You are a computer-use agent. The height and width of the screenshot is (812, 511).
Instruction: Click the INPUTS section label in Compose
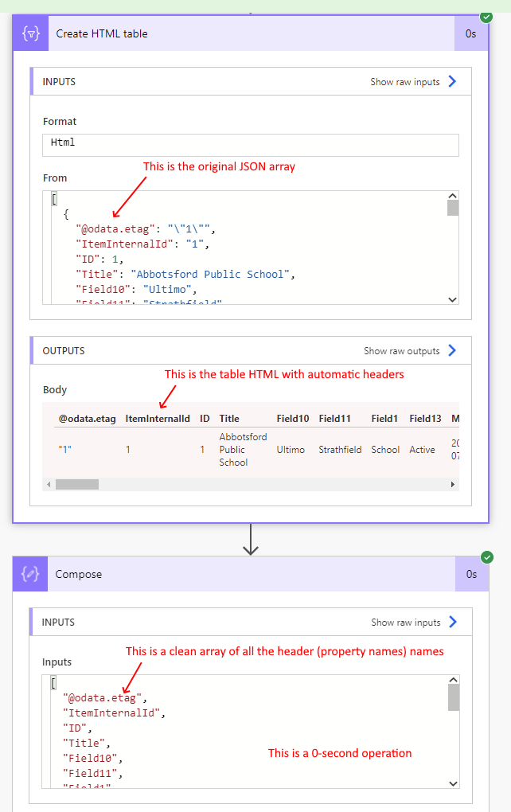(x=58, y=622)
